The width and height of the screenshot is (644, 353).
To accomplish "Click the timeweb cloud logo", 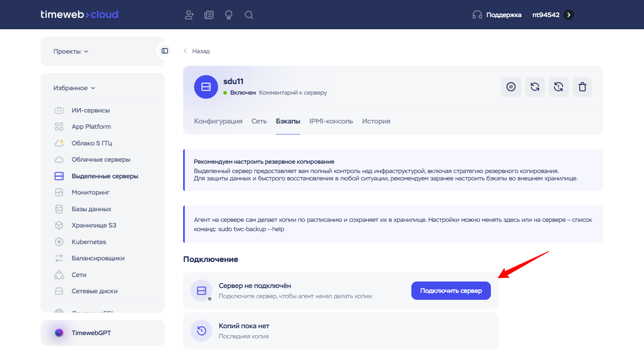I will (80, 15).
